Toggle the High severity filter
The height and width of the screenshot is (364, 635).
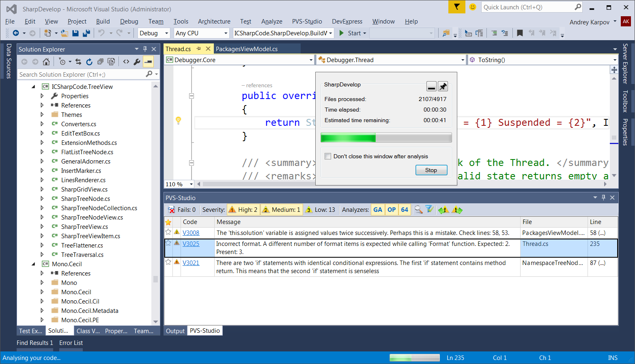tap(243, 210)
